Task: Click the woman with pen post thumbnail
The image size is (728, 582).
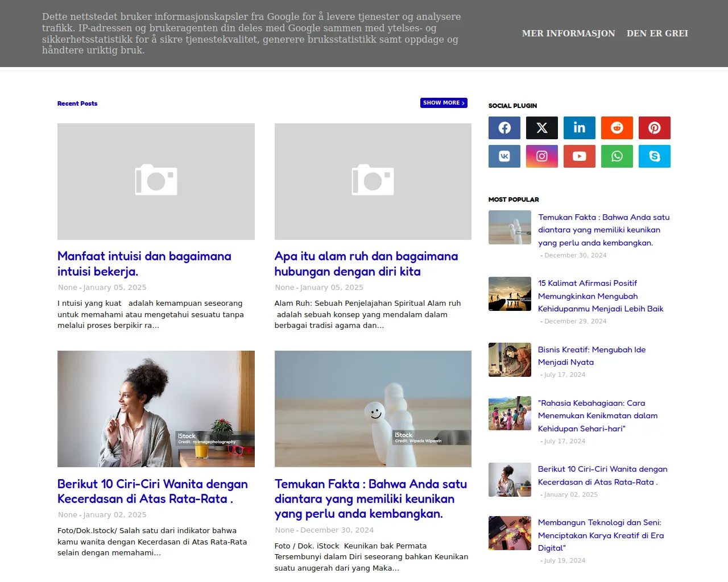Action: tap(156, 409)
